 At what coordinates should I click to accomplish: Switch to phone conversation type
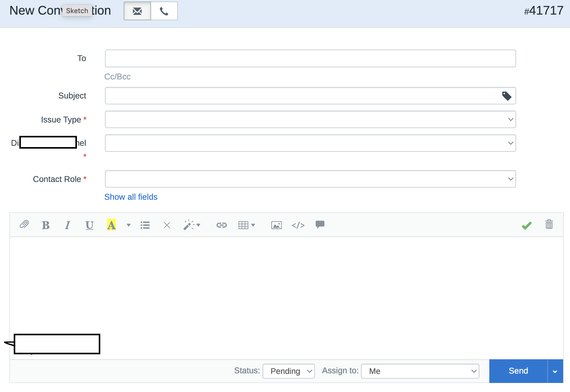pos(164,11)
